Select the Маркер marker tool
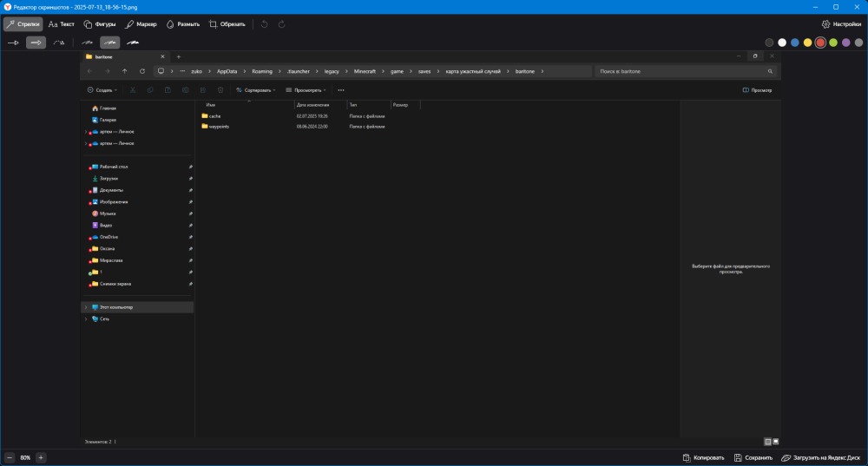Screen dimensions: 868x466 click(x=141, y=24)
